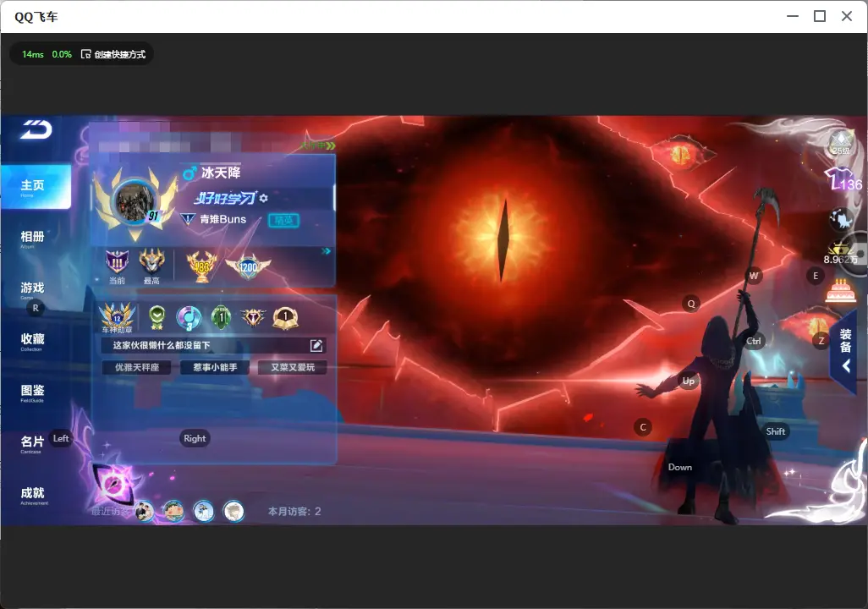Open title settings gear beside 好好学习
This screenshot has height=609, width=868.
[263, 198]
